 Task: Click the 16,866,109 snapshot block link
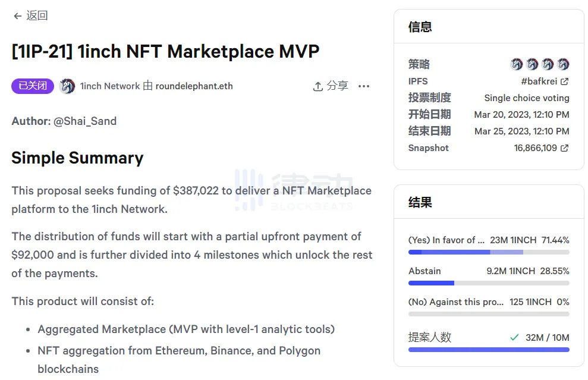click(x=535, y=148)
